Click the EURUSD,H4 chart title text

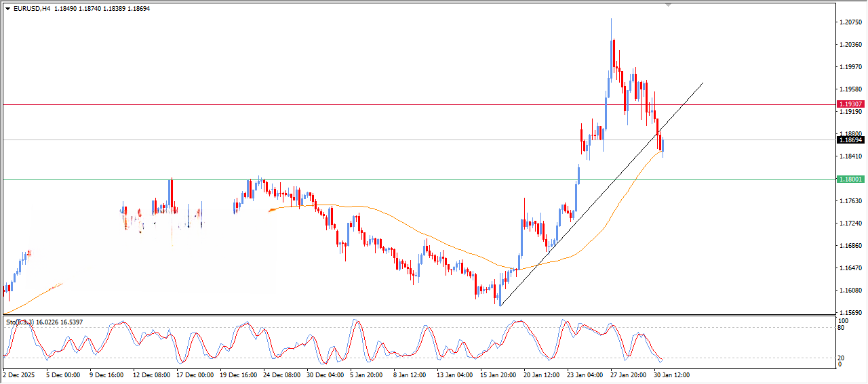[32, 9]
